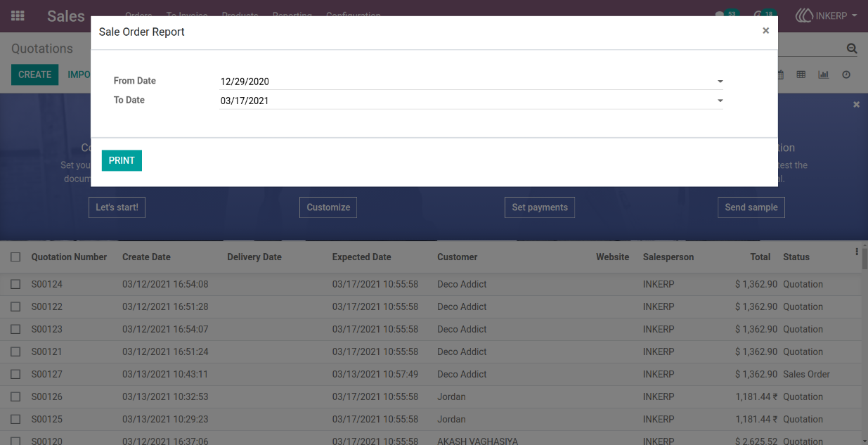Open the Sales app title
Viewport: 868px width, 445px height.
point(66,15)
